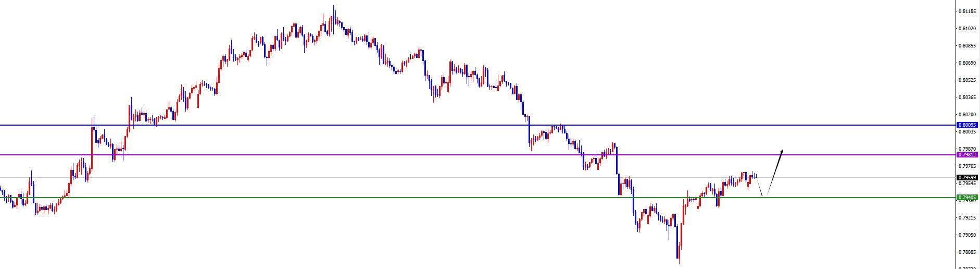Select the black upward arrow drawing
Screen dimensions: 980x269
coord(774,172)
